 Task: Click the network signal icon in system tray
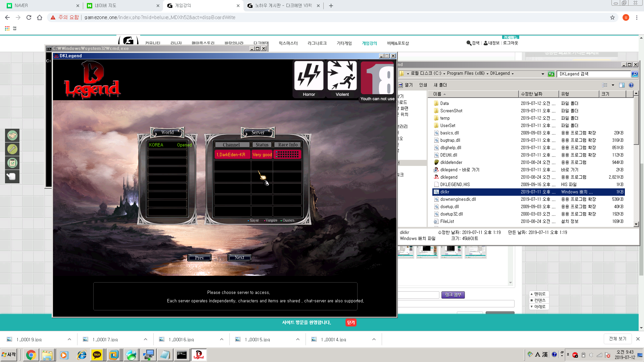point(599,355)
